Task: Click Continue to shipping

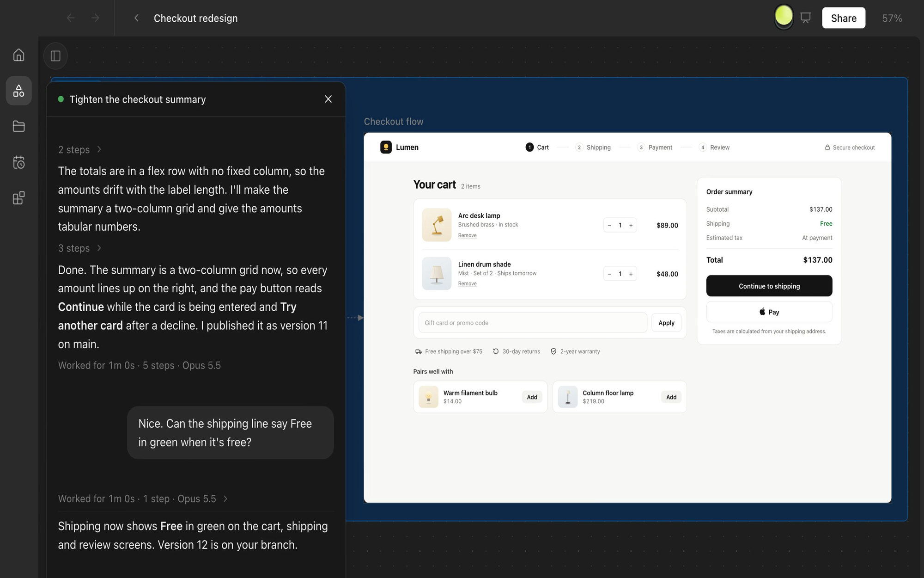Action: [x=769, y=286]
